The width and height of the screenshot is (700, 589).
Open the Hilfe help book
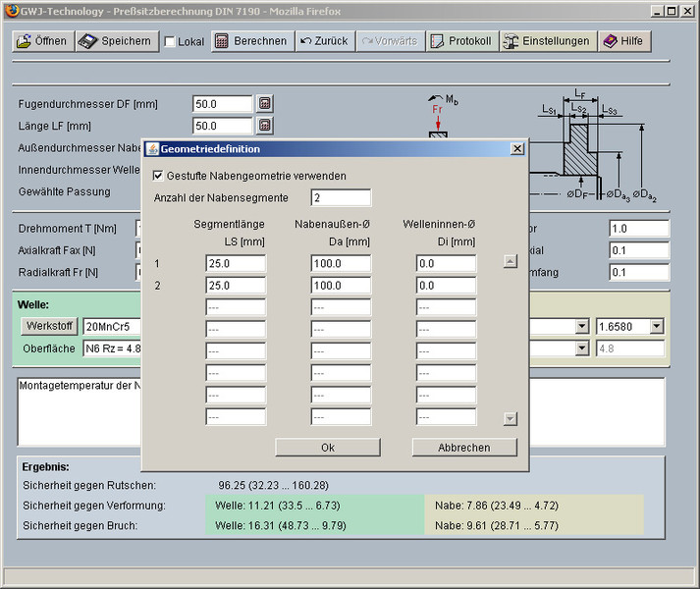tap(623, 41)
